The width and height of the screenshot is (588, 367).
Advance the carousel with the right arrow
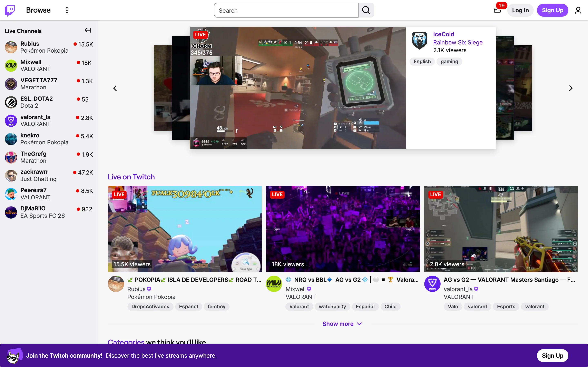[571, 88]
